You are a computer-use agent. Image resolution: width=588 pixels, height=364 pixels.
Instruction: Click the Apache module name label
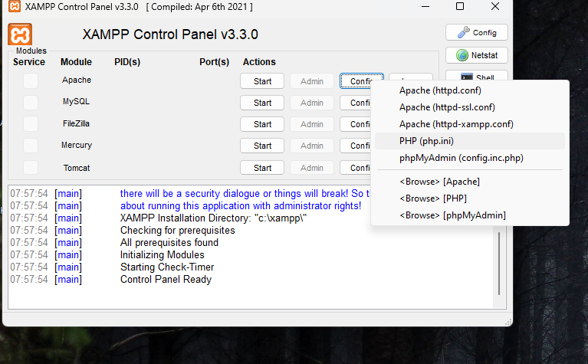[77, 80]
